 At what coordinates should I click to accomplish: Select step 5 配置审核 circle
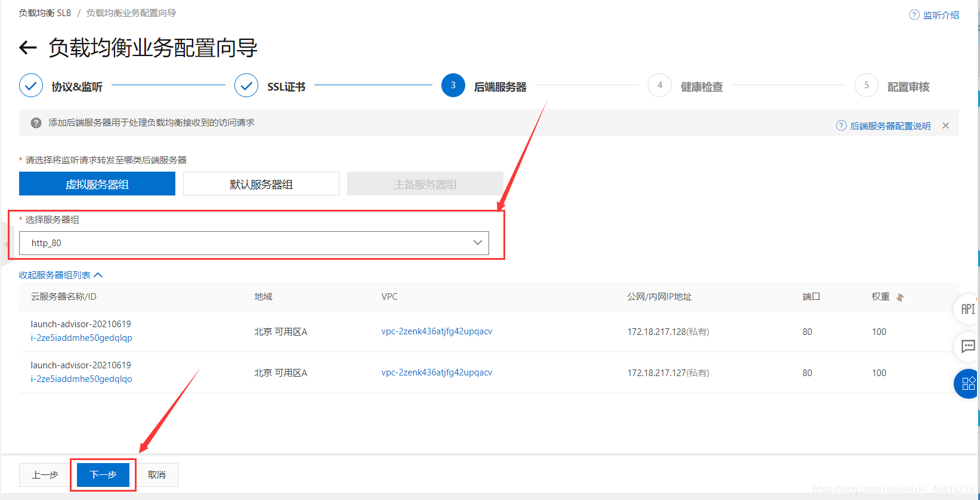pyautogui.click(x=867, y=85)
